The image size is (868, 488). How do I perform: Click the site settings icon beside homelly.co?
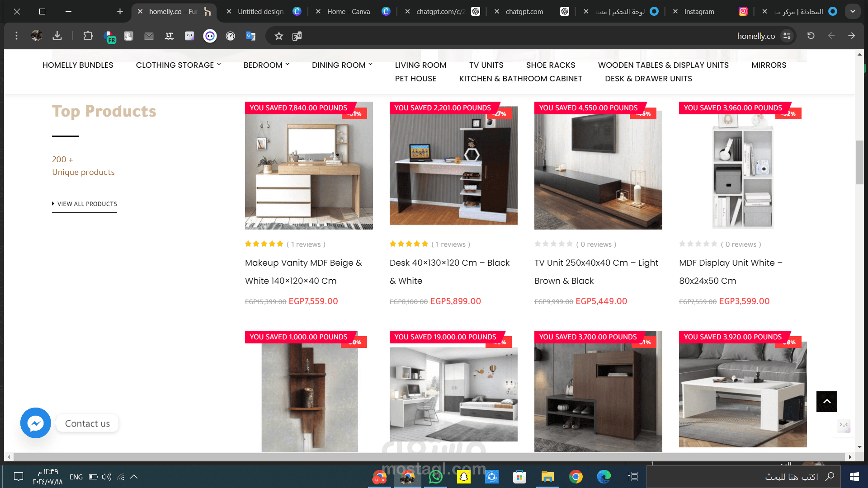[x=787, y=36]
